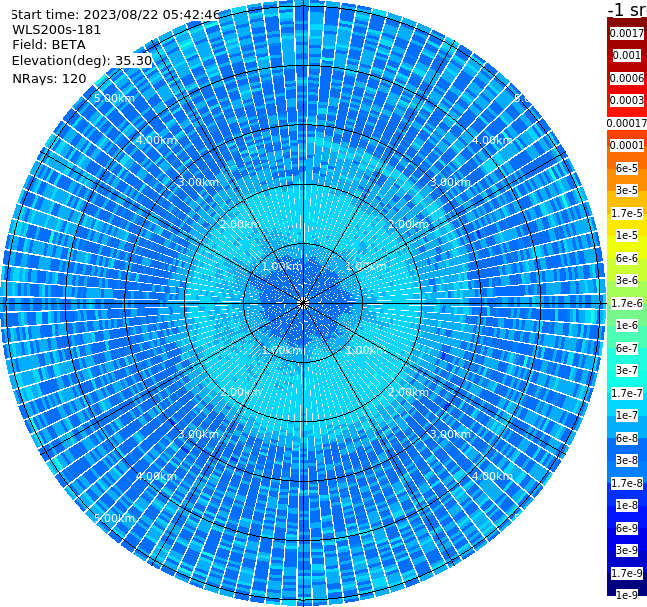Click the "1.7e-5" colorbar tick label
647x607 pixels.
627,213
